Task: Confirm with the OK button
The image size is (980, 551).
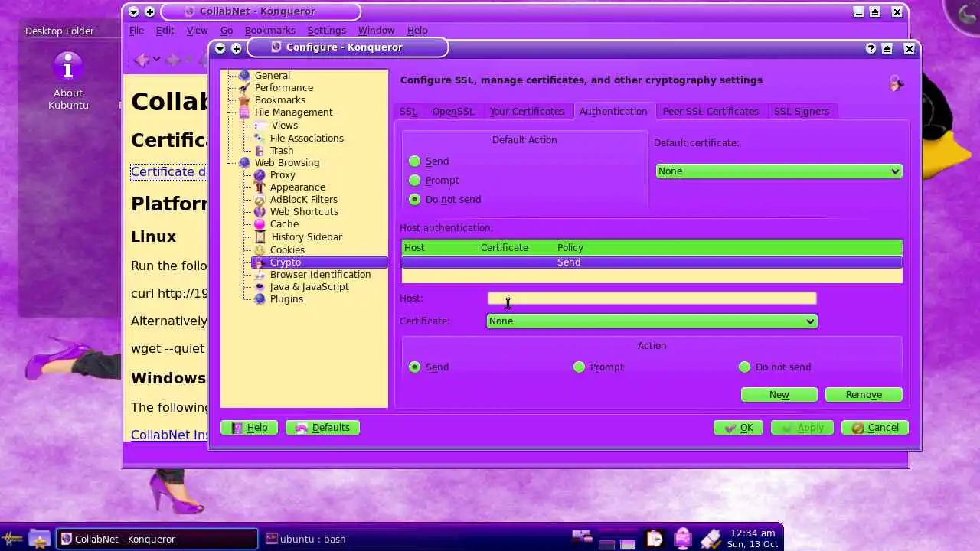Action: (x=738, y=428)
